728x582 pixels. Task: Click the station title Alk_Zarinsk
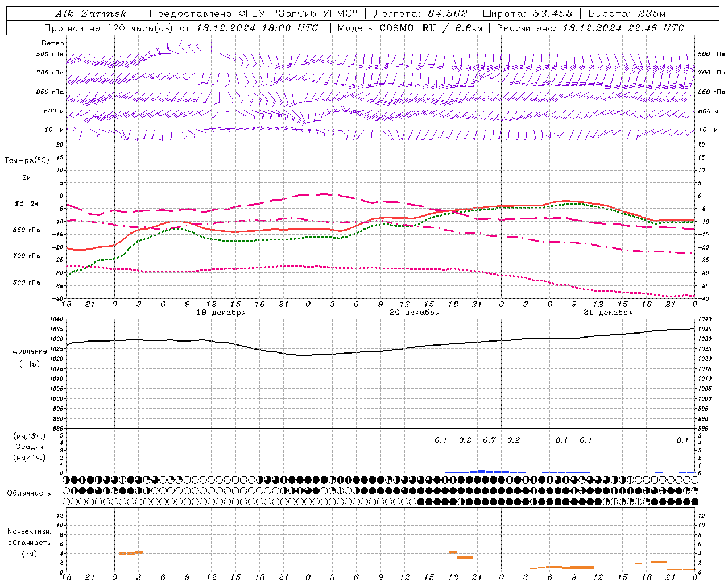pyautogui.click(x=91, y=14)
